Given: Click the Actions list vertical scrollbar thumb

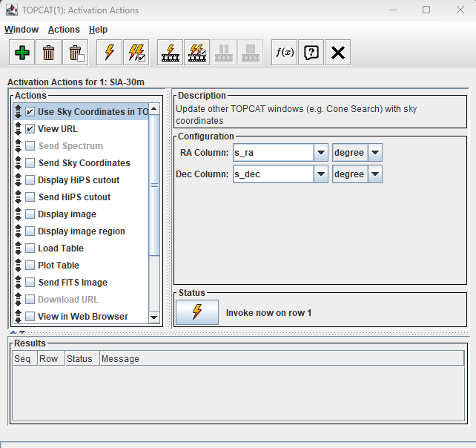Looking at the screenshot, I should [x=154, y=185].
